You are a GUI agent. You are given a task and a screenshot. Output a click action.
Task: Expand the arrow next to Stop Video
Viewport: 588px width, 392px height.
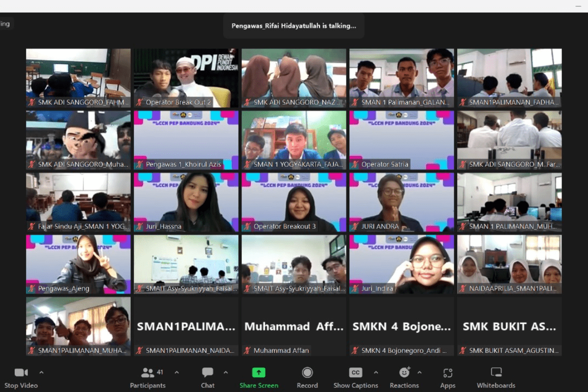41,372
